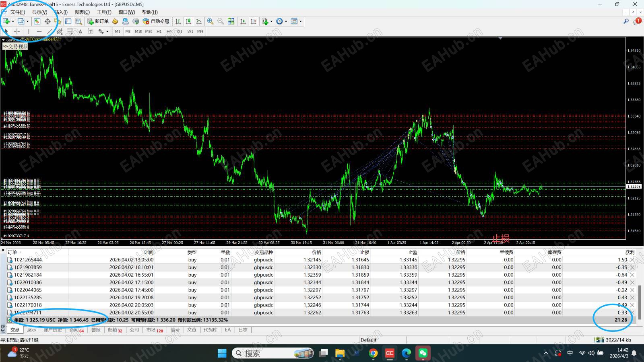Select the cursor arrow tool

6,31
